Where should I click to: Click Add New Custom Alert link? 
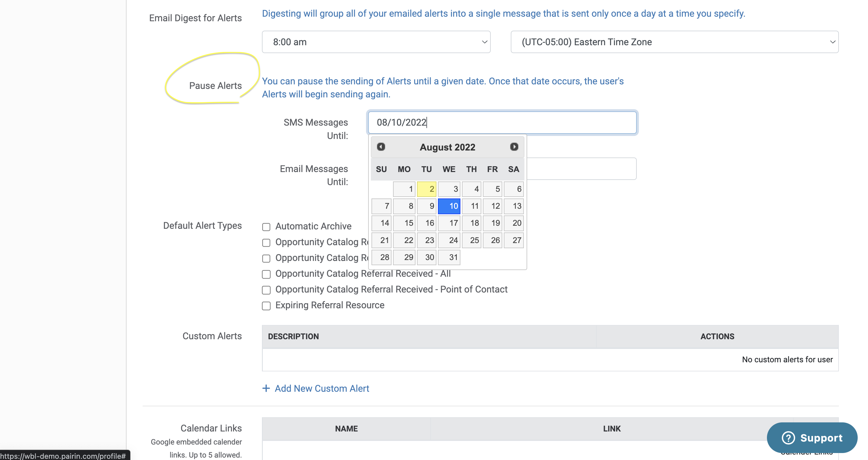click(322, 388)
